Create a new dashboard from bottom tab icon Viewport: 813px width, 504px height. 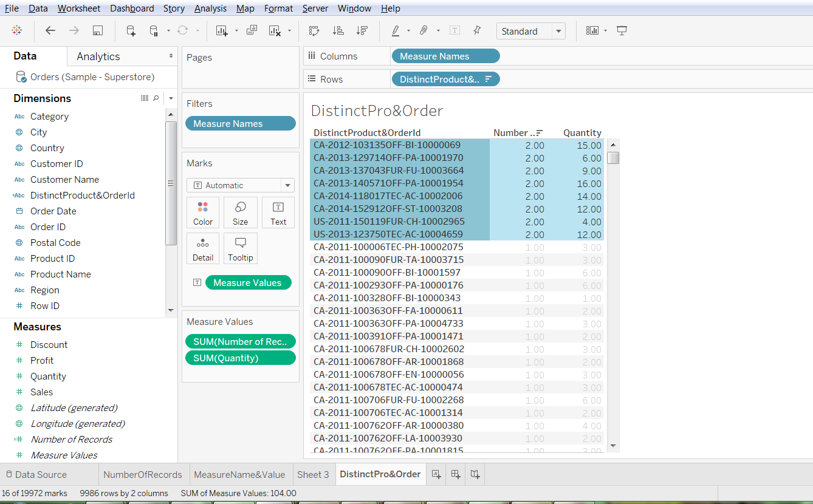pos(456,474)
